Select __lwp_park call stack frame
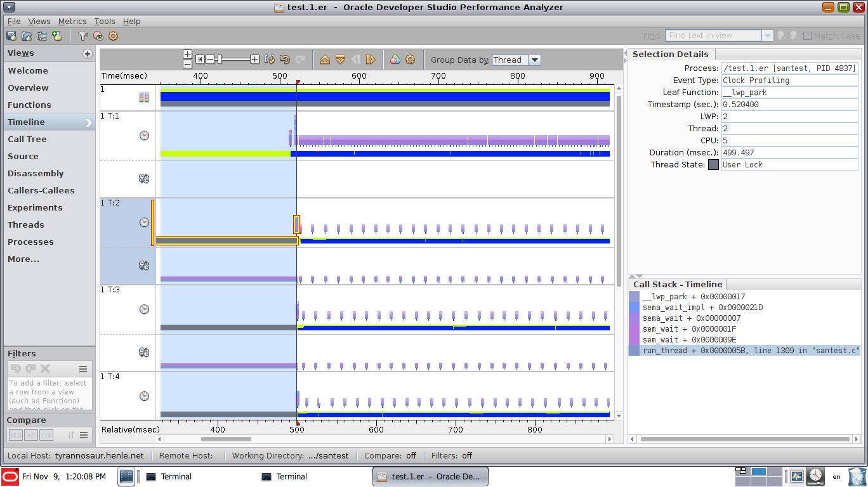Screen dimensions: 868x487 [x=745, y=297]
